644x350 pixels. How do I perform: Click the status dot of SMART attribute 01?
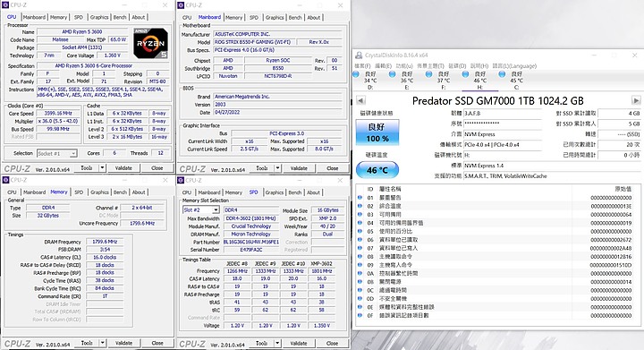[x=360, y=197]
